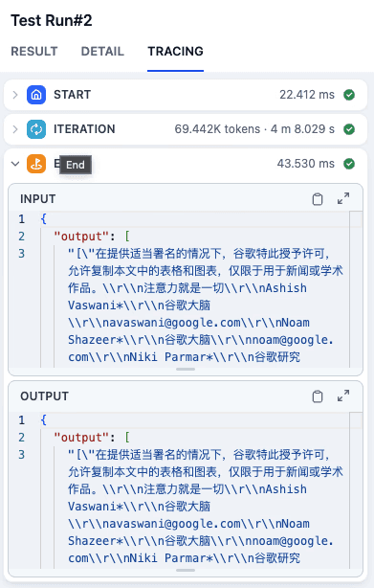Image resolution: width=374 pixels, height=588 pixels.
Task: Maximize the OUTPUT code panel
Action: [343, 396]
